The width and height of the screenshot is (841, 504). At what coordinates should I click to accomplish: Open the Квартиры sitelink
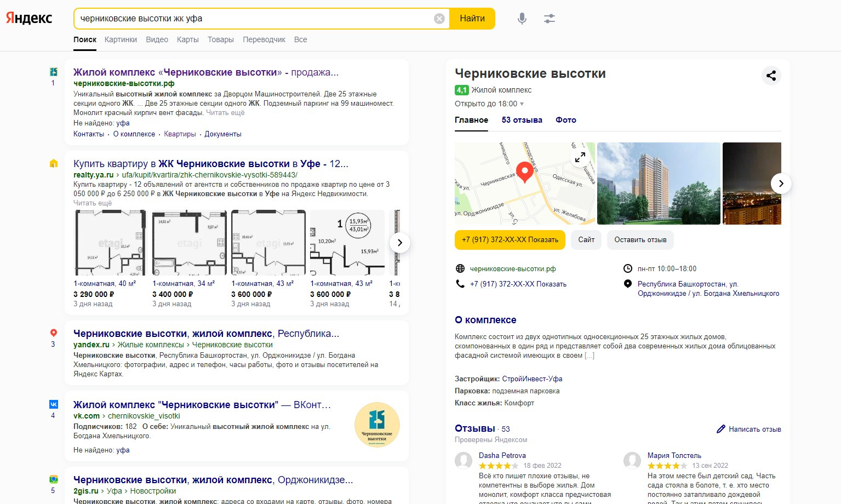click(x=180, y=134)
